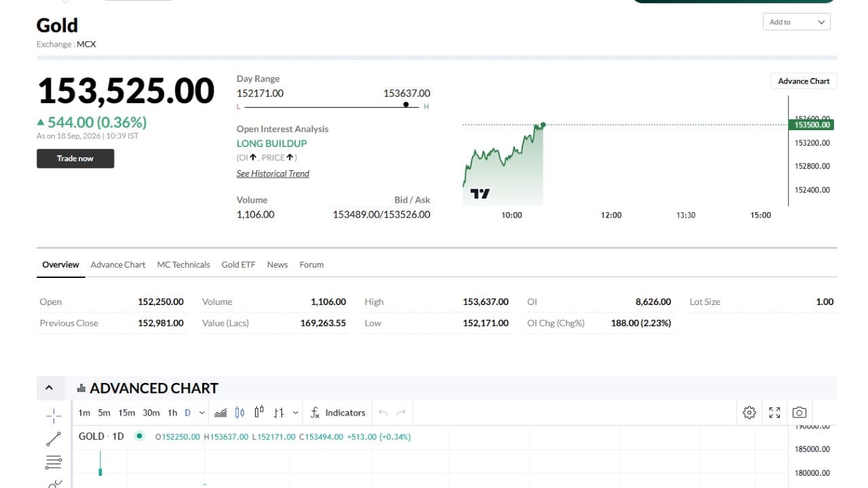This screenshot has width=868, height=488.
Task: Click the Previous Close value 152,981.00
Action: tap(161, 323)
